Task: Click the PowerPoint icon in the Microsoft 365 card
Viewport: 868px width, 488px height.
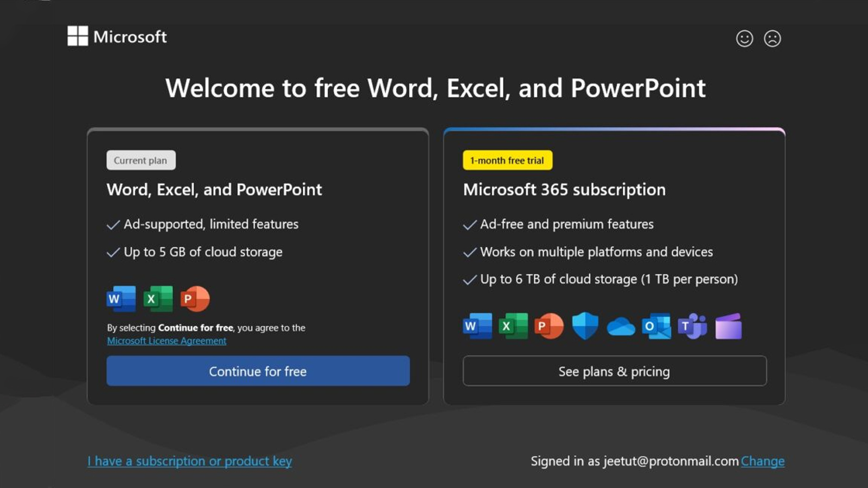Action: pos(549,326)
